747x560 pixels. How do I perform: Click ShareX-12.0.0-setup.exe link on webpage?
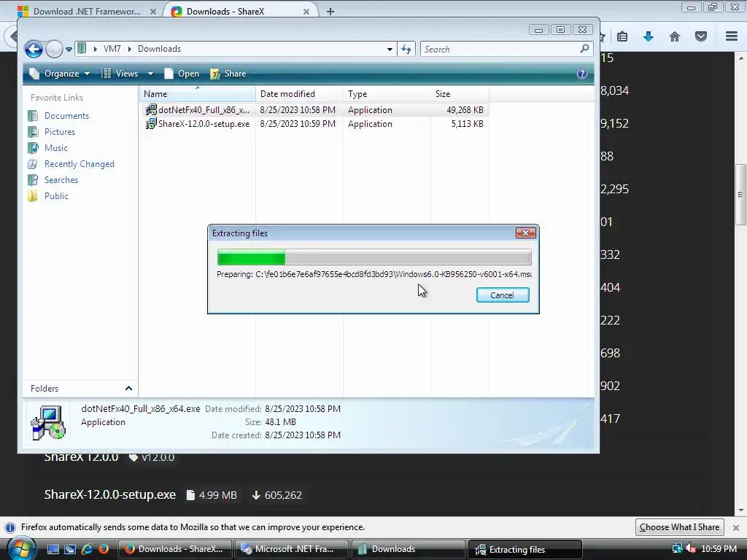click(x=110, y=495)
